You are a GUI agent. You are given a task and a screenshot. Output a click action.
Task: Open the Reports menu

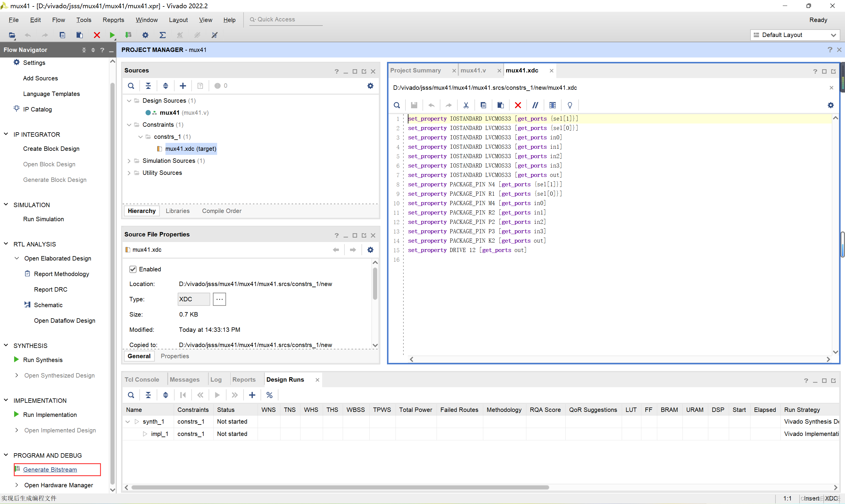pos(113,20)
